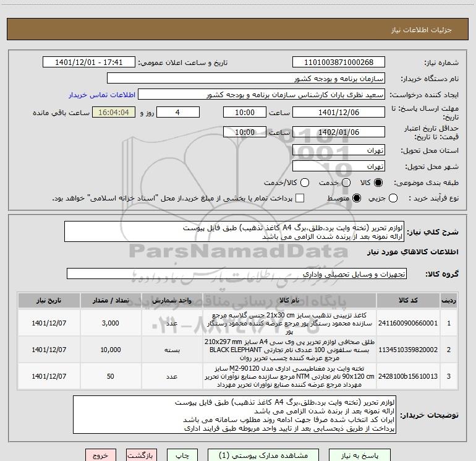Click the خروج exit button
476x461 pixels.
click(x=101, y=455)
